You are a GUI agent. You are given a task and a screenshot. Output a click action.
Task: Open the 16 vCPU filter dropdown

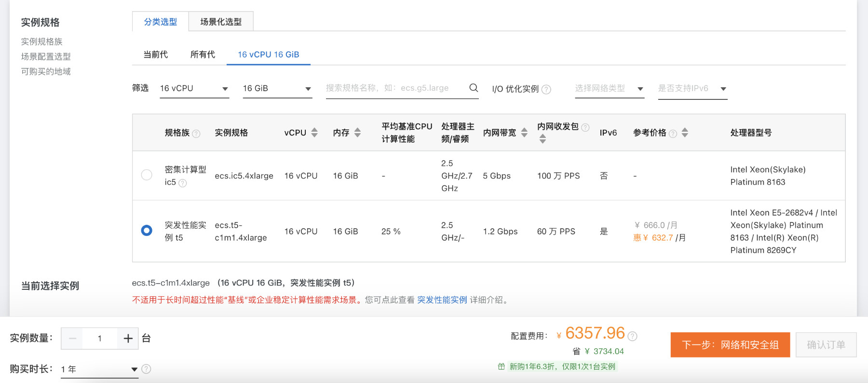(x=194, y=89)
